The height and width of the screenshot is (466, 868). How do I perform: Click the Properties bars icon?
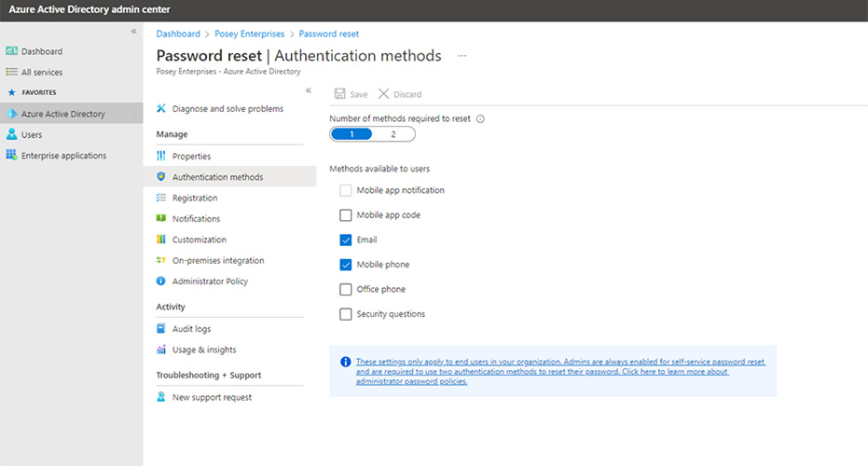pos(161,156)
